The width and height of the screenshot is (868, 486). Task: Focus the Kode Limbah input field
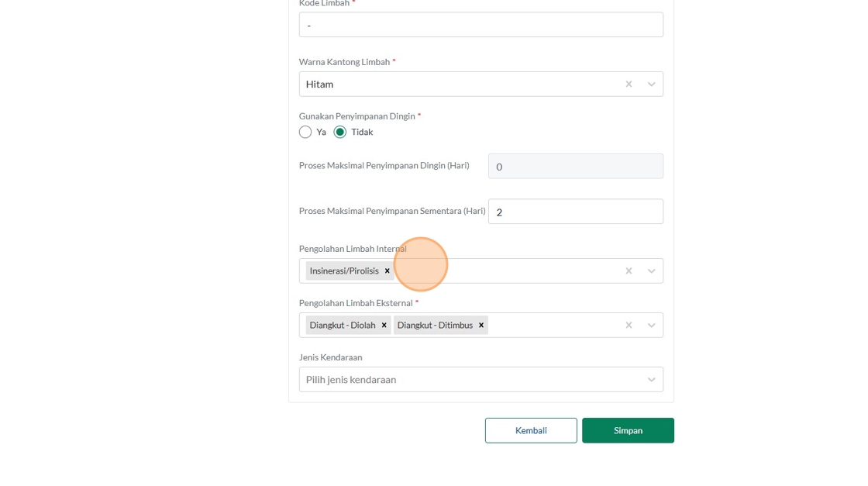click(480, 25)
